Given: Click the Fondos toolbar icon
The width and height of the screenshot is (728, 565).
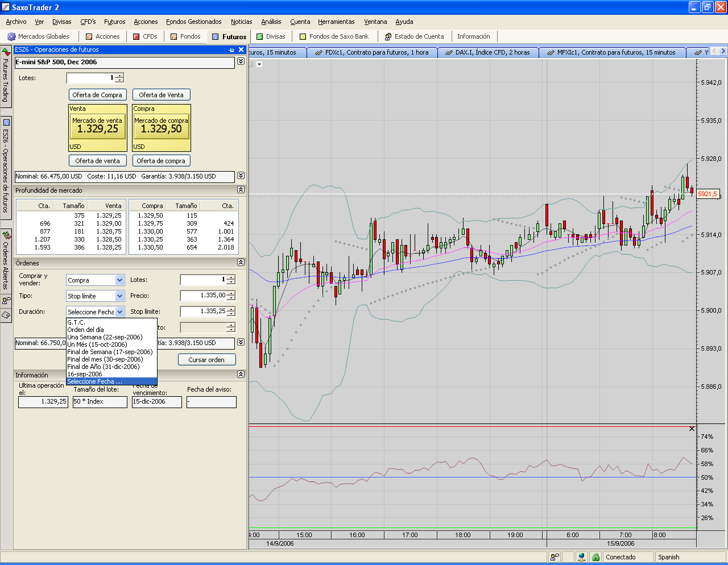Looking at the screenshot, I should click(x=174, y=36).
